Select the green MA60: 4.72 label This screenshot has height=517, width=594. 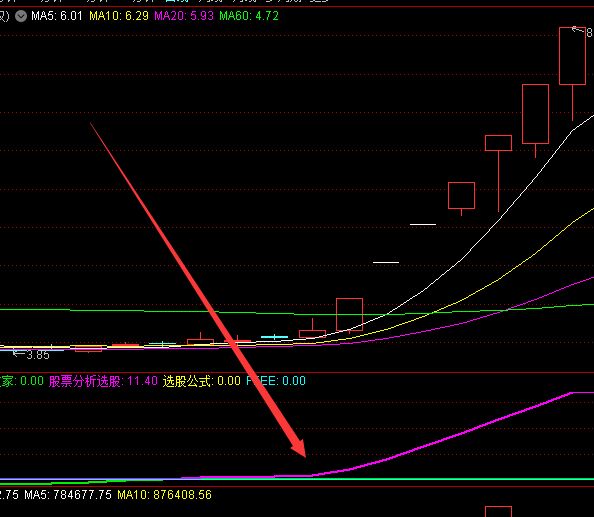pos(249,16)
